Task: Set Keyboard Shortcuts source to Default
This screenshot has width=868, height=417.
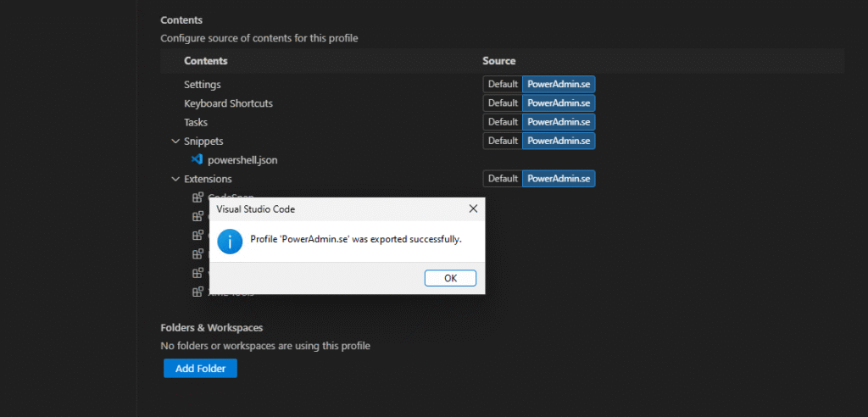Action: 503,103
